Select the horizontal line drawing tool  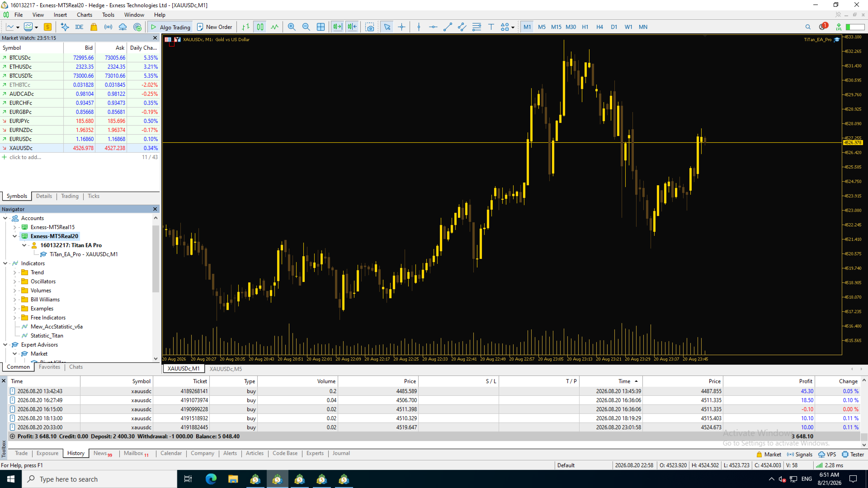pos(433,27)
